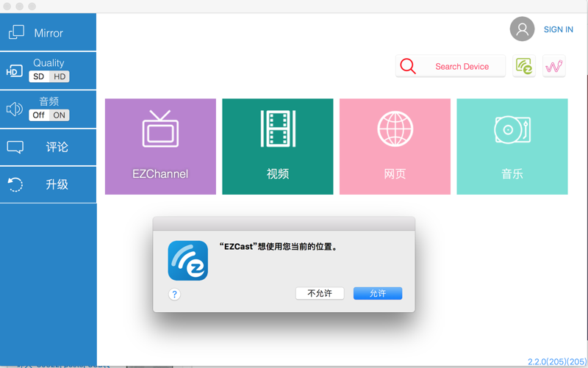Click the SIGN IN link
The width and height of the screenshot is (588, 368).
coord(559,29)
